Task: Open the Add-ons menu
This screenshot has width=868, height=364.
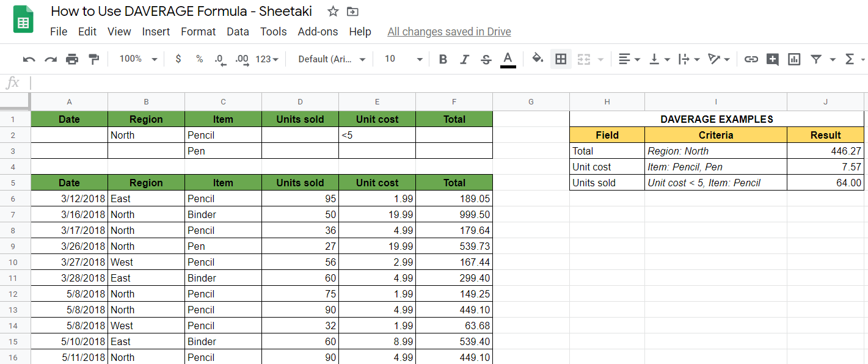Action: pyautogui.click(x=318, y=32)
